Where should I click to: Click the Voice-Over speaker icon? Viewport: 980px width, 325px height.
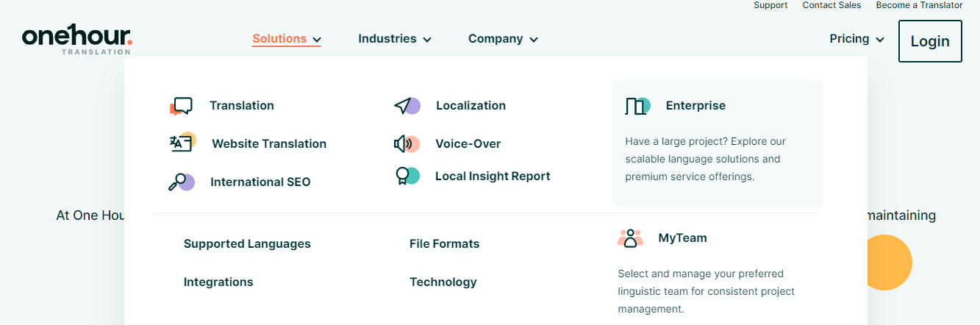pyautogui.click(x=407, y=144)
